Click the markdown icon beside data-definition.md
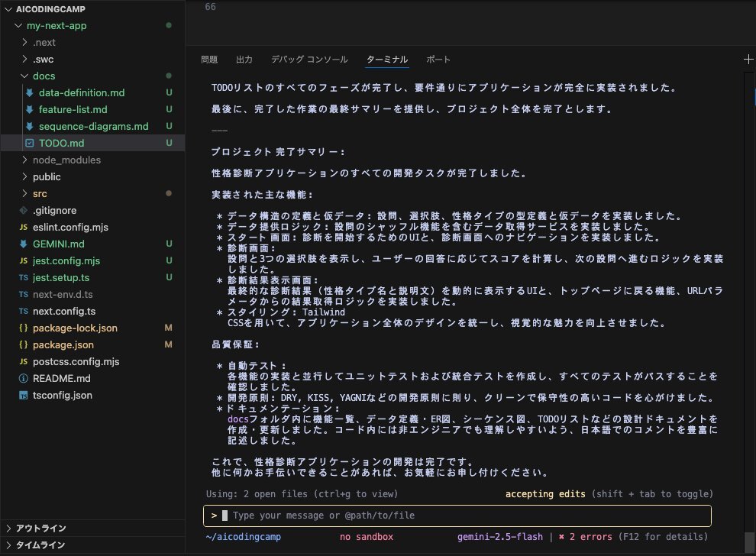Screen dimensions: 756x556 click(x=30, y=92)
